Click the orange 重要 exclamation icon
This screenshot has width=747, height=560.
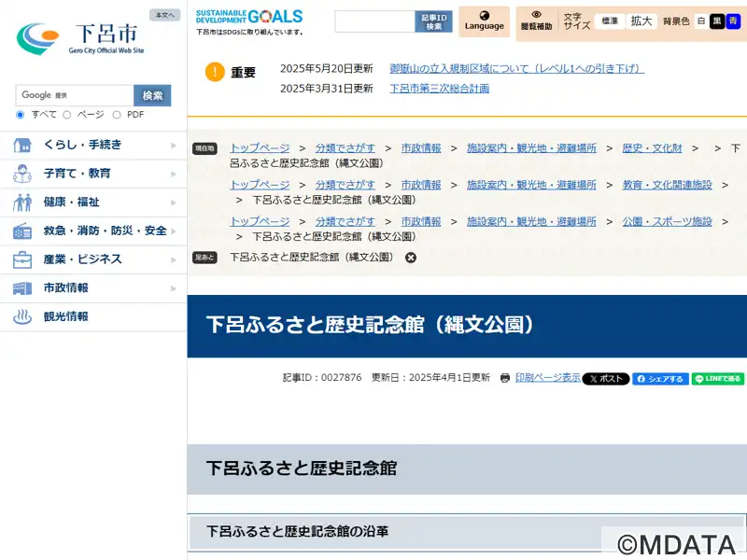click(x=215, y=72)
